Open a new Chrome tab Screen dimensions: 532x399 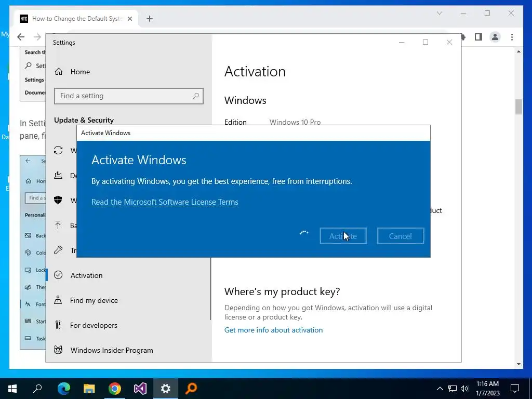(x=150, y=19)
